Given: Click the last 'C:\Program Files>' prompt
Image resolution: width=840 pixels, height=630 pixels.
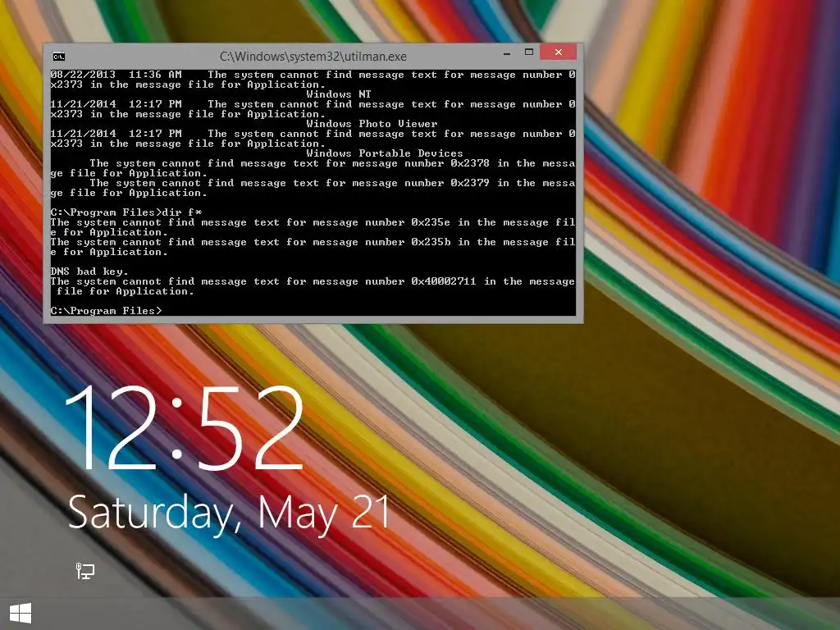Looking at the screenshot, I should (106, 311).
